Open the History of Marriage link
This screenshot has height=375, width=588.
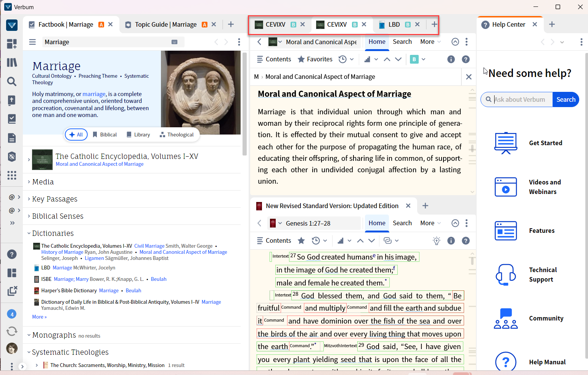pyautogui.click(x=62, y=252)
